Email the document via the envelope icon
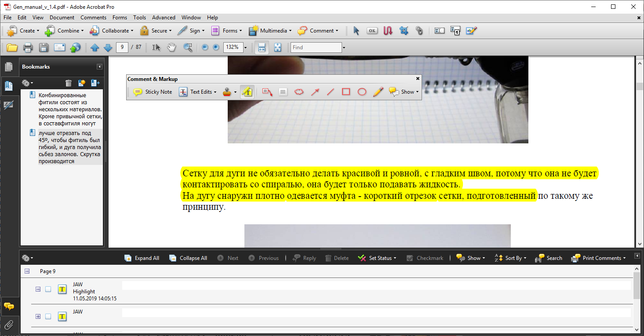The height and width of the screenshot is (336, 644). click(59, 47)
